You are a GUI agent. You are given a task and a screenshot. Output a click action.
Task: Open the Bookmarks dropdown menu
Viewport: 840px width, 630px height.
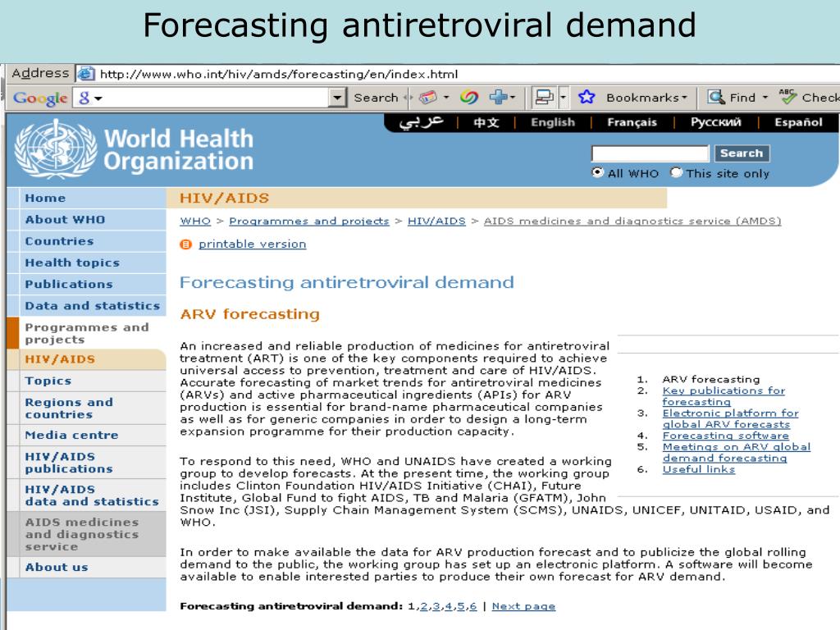646,98
